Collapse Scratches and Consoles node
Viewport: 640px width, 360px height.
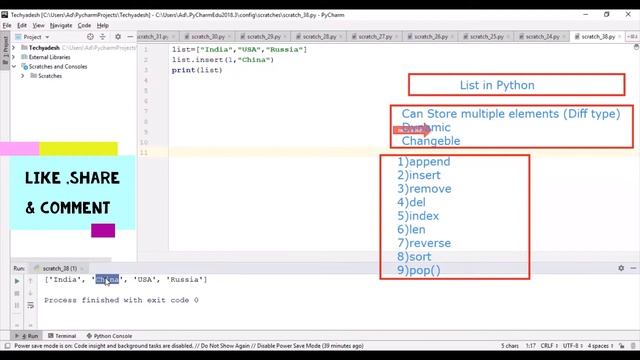13,67
